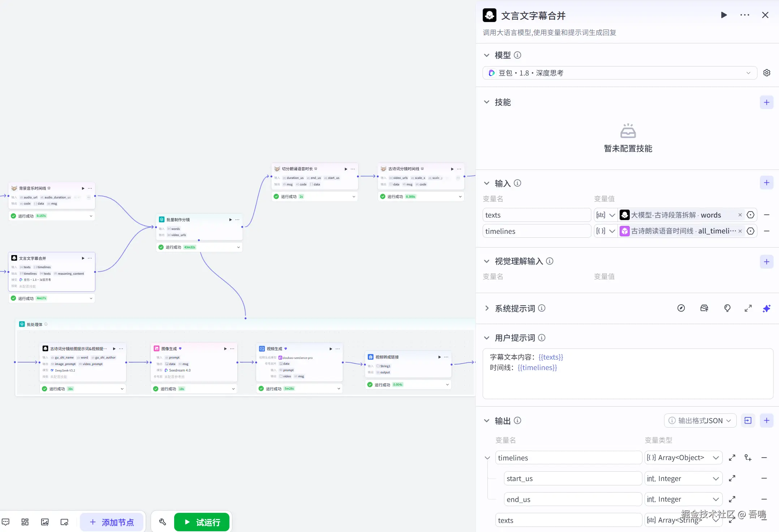Add a new skill with plus icon

coord(766,103)
